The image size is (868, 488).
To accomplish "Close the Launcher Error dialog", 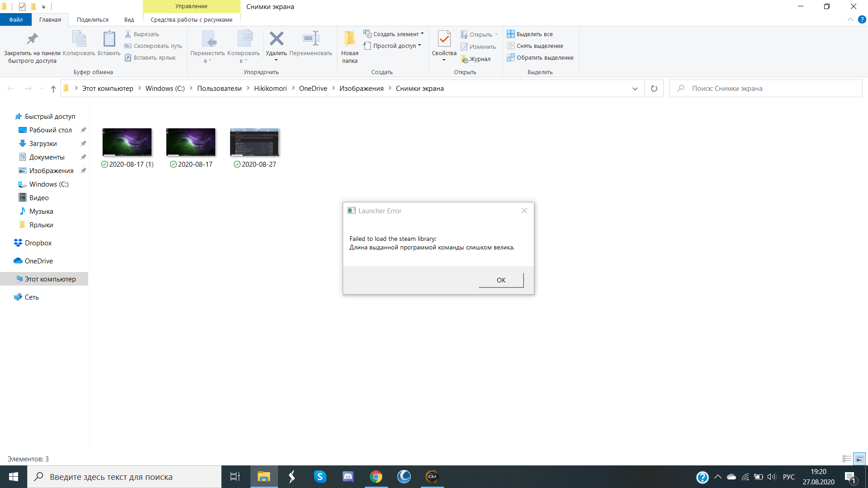I will click(524, 211).
